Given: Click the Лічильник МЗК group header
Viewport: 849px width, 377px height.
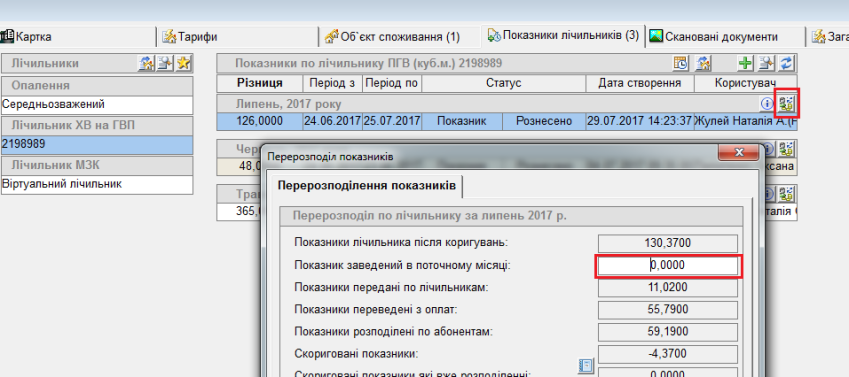Looking at the screenshot, I should point(97,165).
